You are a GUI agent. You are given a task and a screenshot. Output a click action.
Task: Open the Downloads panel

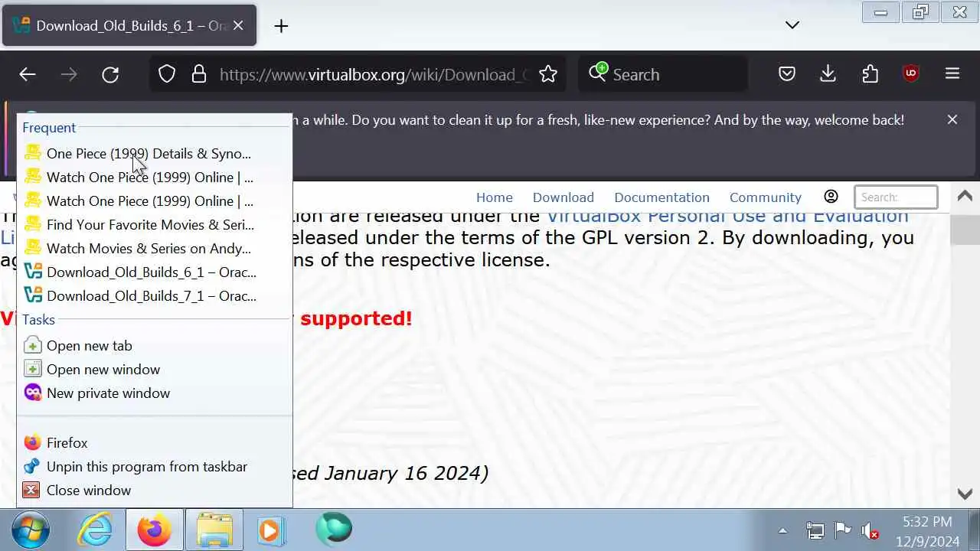click(x=828, y=74)
